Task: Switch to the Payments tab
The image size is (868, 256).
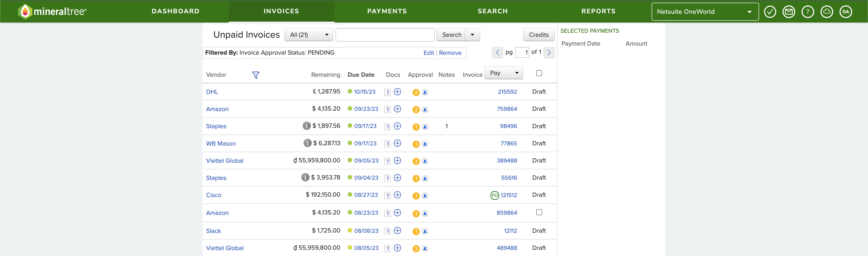Action: click(387, 11)
